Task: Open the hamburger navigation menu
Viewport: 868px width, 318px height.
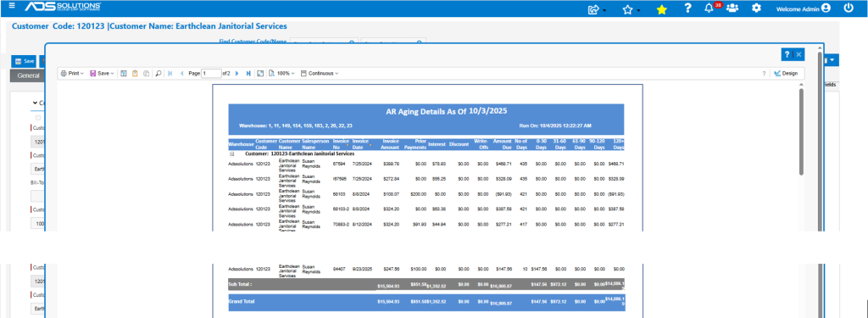Action: pos(12,7)
